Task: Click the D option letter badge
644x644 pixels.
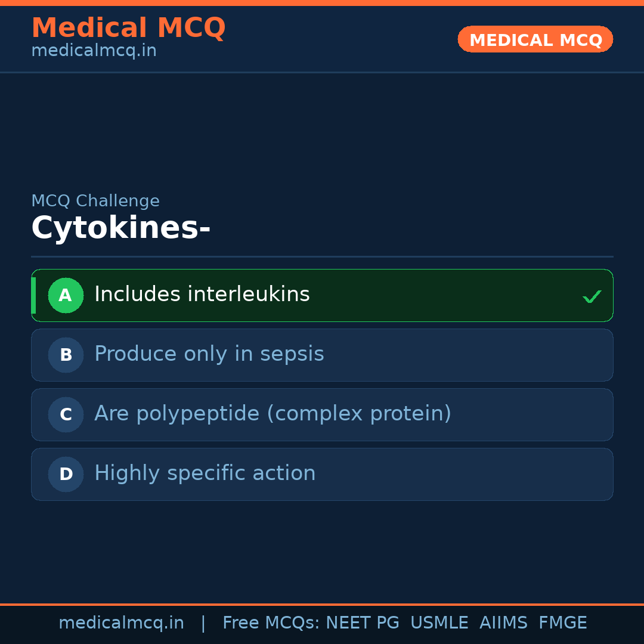Action: point(66,474)
